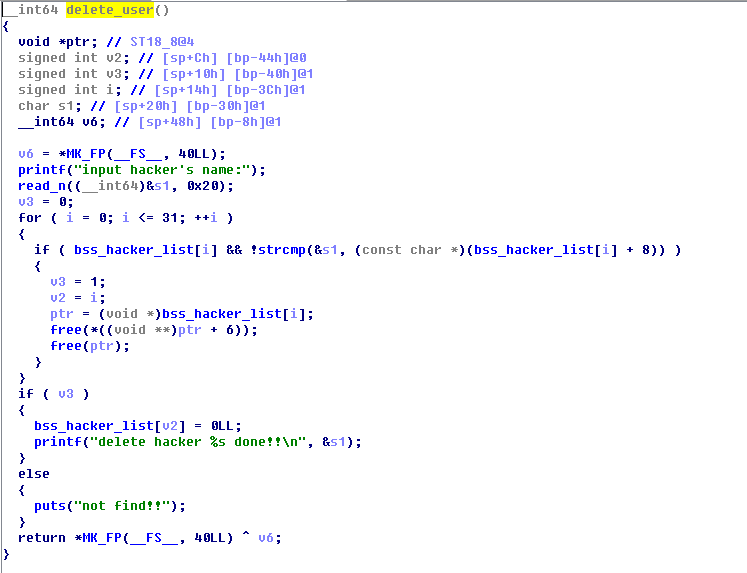The width and height of the screenshot is (747, 573).
Task: Click the [bp-8h]@1 comment
Action: click(x=246, y=122)
